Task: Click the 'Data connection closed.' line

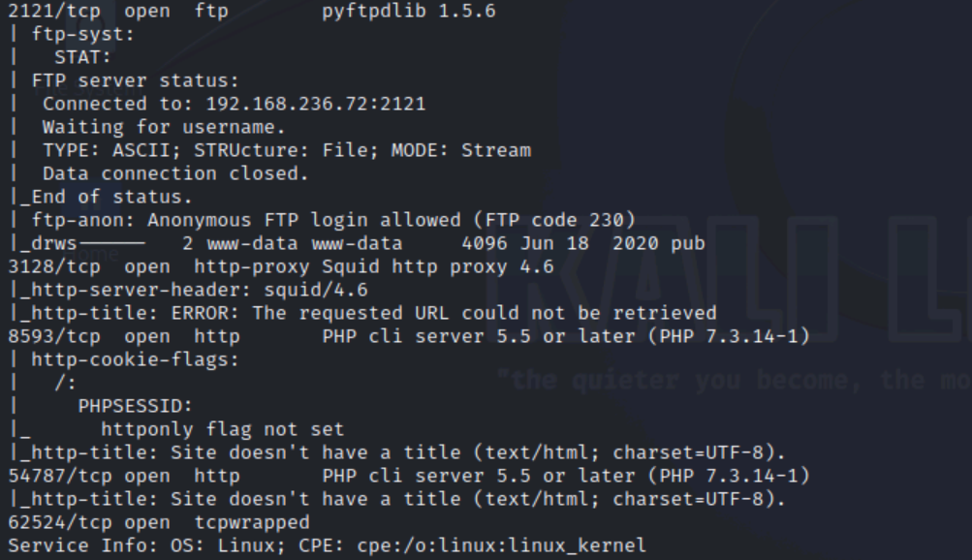Action: tap(175, 173)
